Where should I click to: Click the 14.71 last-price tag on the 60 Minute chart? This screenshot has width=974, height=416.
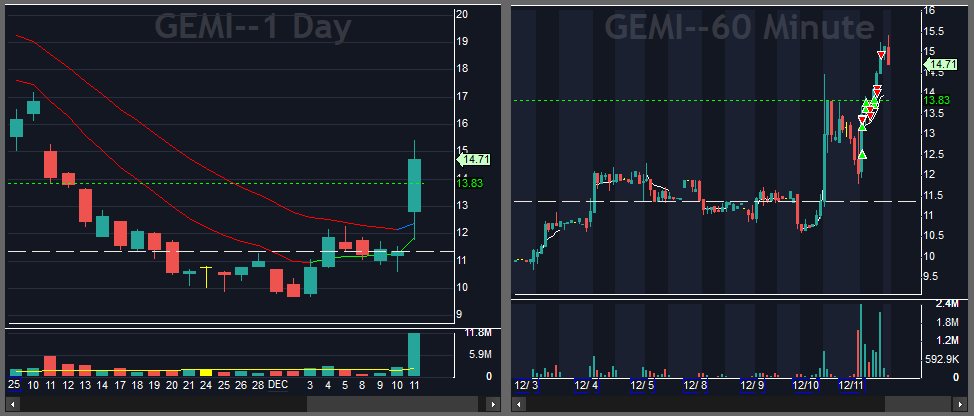(939, 64)
